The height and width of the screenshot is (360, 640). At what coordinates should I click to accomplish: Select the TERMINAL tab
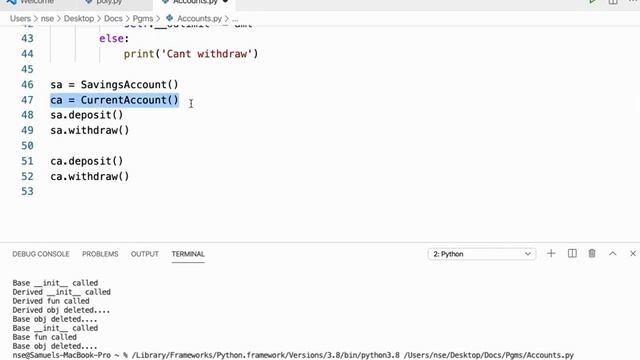point(188,254)
